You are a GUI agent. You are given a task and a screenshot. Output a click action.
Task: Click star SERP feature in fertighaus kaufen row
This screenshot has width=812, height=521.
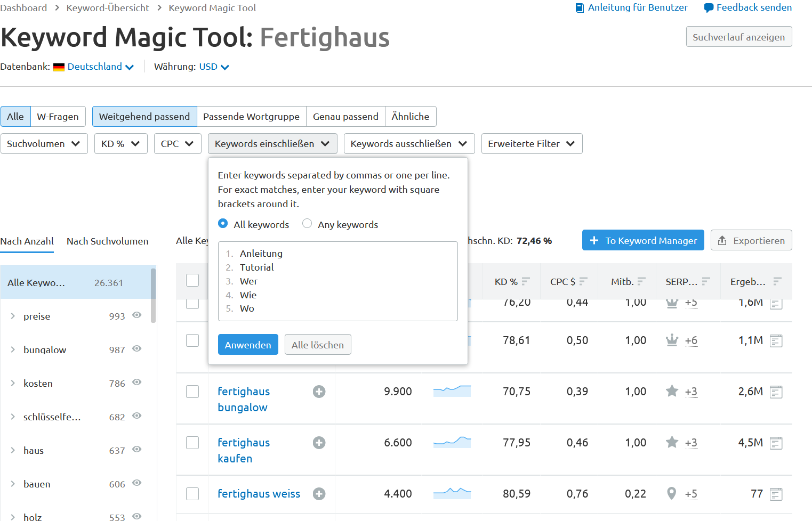tap(672, 442)
